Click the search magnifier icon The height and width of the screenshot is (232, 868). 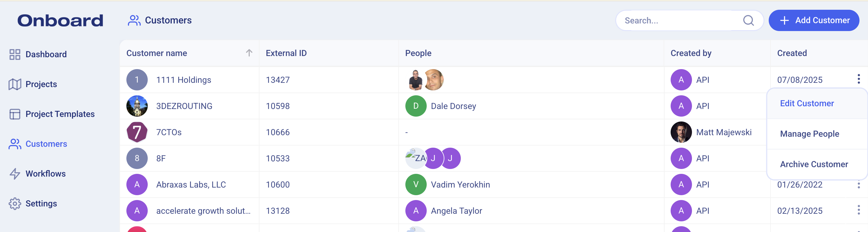[748, 20]
